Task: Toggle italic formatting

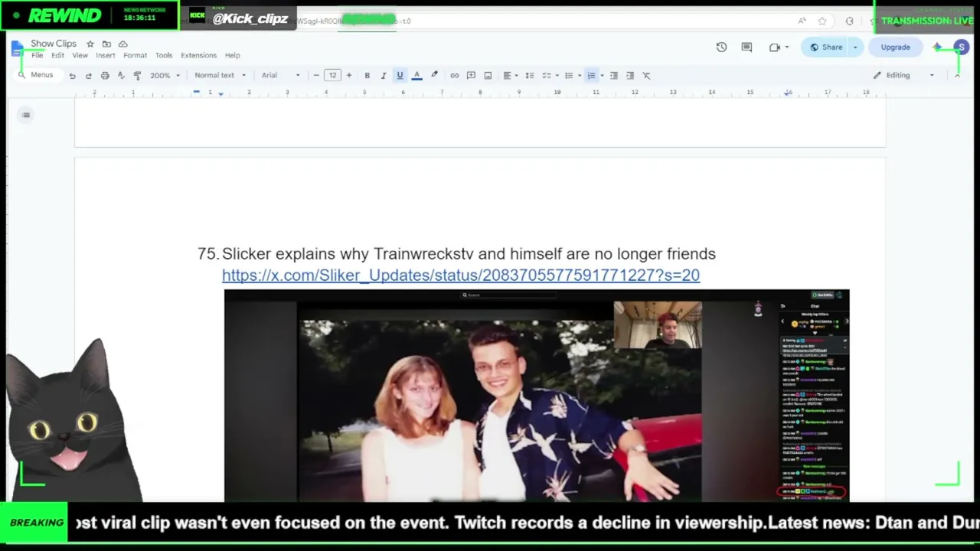Action: coord(384,76)
